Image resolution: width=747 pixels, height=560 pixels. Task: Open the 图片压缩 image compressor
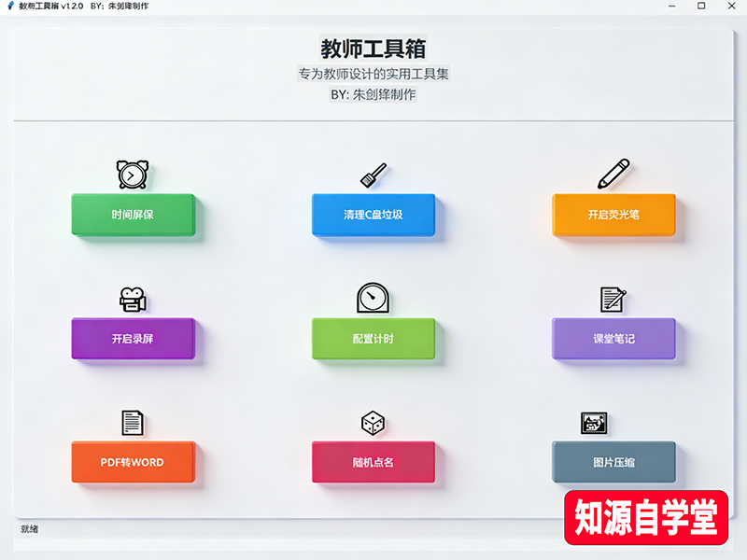[x=613, y=462]
